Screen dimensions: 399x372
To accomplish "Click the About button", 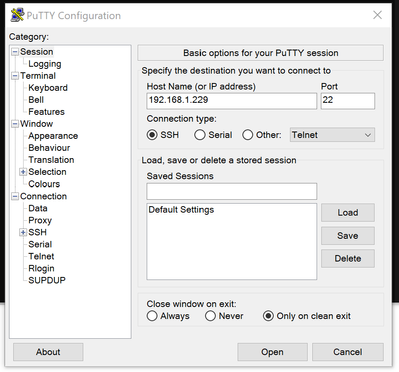I will pyautogui.click(x=48, y=352).
